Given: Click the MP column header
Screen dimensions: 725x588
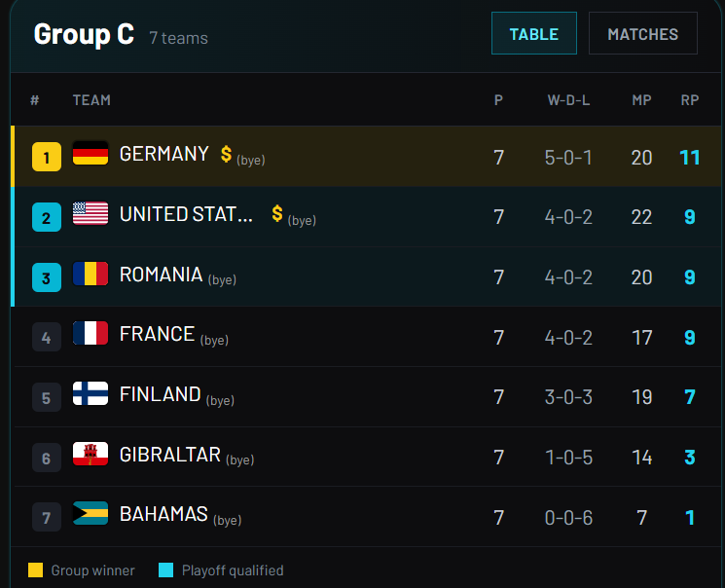Looking at the screenshot, I should pyautogui.click(x=641, y=100).
